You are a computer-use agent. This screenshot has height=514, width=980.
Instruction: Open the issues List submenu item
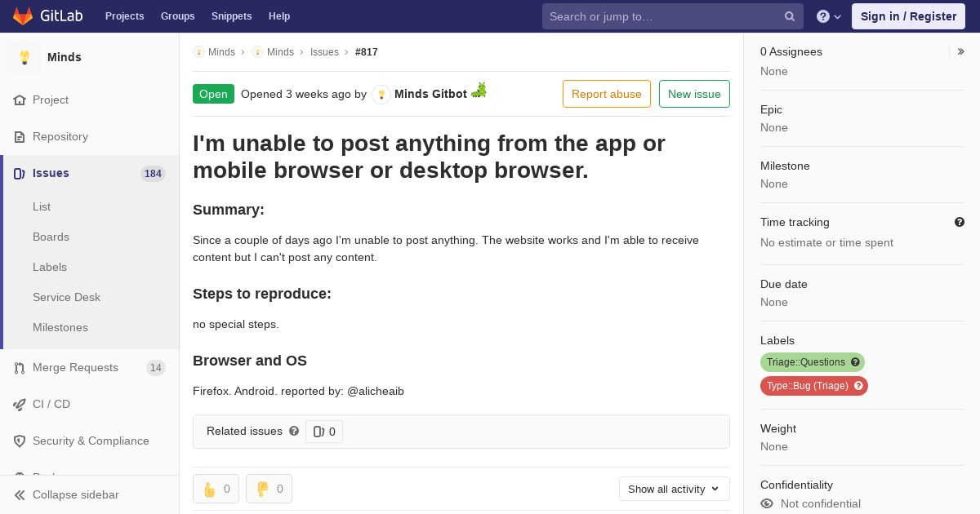pos(42,206)
